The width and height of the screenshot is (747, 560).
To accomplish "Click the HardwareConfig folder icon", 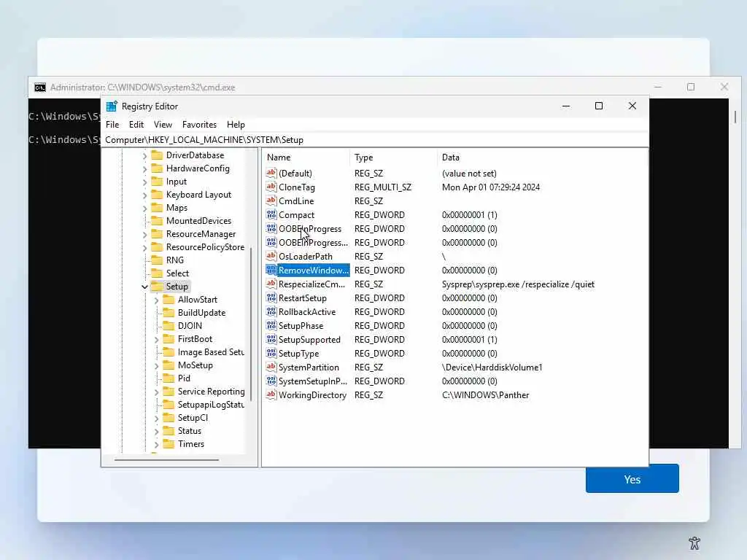I will pos(157,168).
